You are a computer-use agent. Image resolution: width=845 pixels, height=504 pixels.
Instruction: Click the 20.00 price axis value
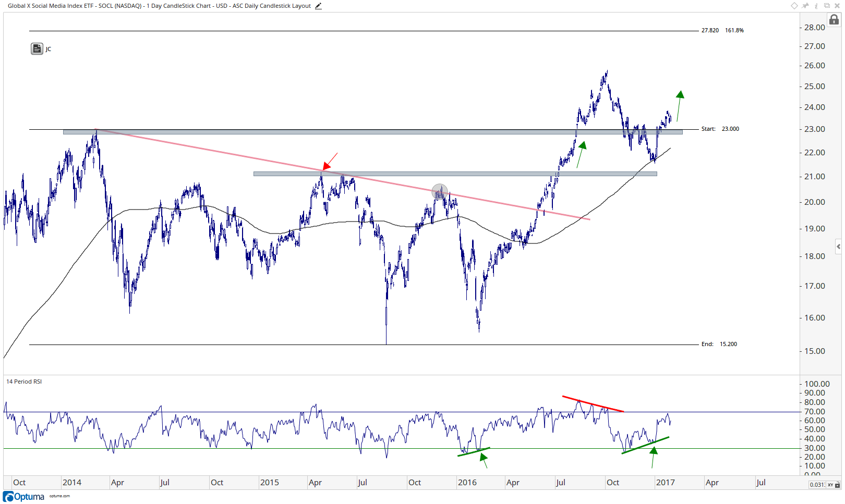click(815, 202)
